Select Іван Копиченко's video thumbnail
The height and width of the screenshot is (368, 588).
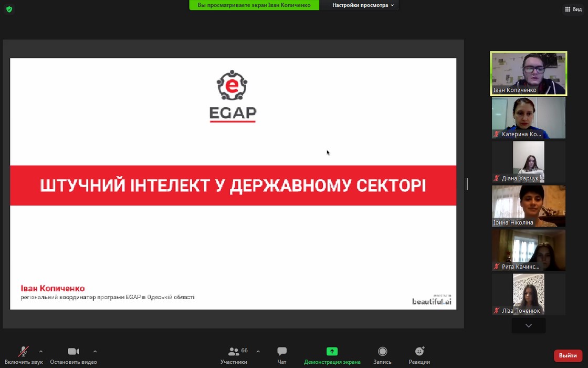529,73
